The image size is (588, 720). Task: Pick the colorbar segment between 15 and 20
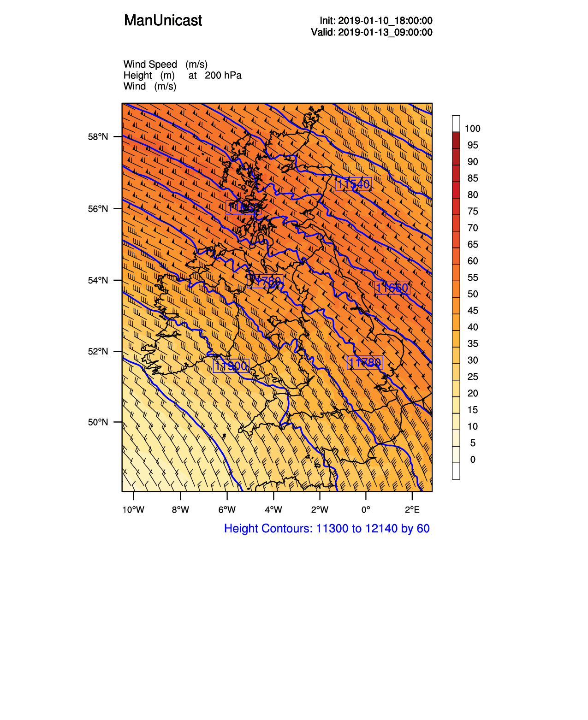[456, 405]
